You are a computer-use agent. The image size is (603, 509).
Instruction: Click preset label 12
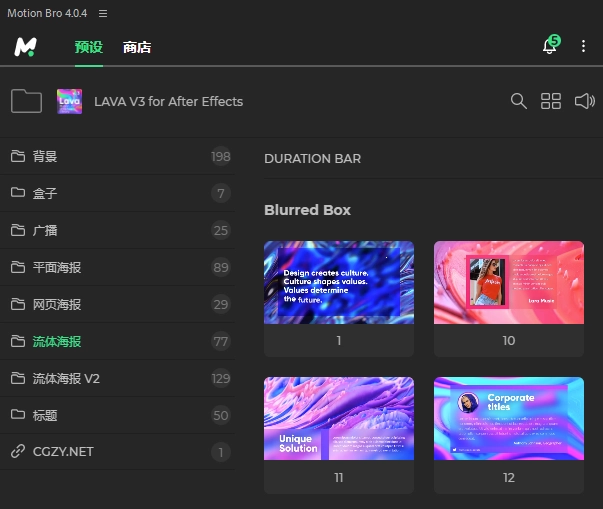tap(509, 477)
